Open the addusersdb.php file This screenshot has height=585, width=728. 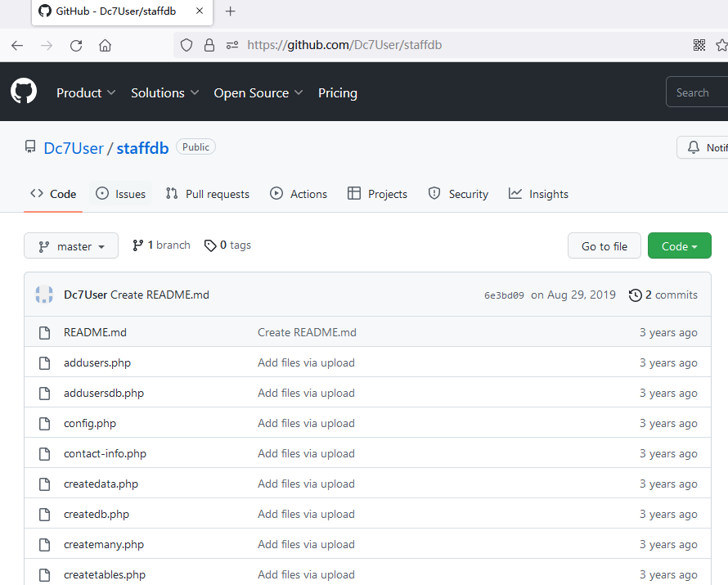click(104, 393)
